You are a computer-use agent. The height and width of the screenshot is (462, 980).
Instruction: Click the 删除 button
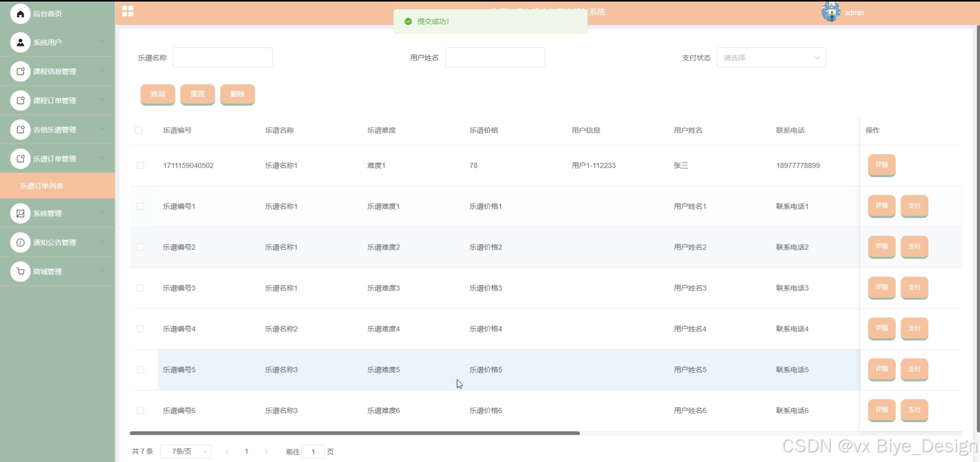[x=237, y=94]
